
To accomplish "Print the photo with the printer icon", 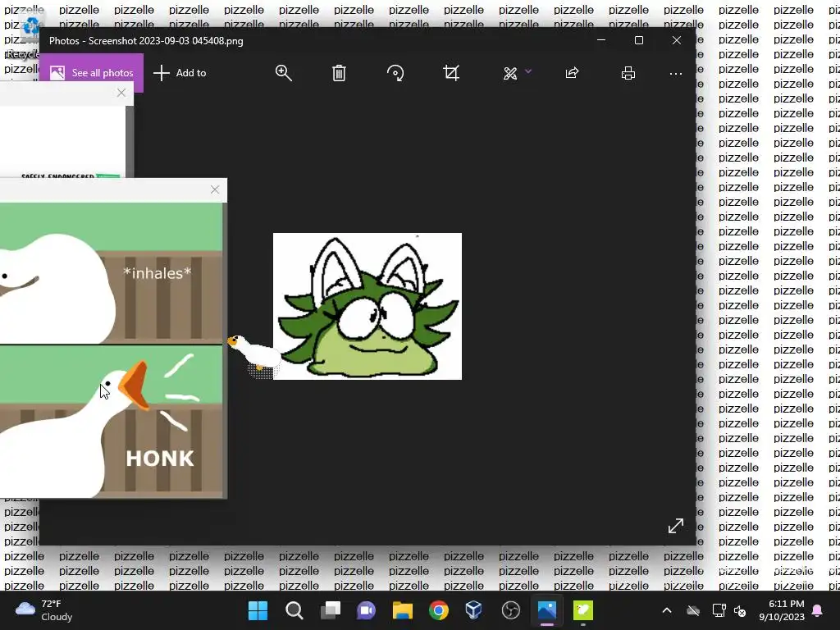I will [x=628, y=73].
